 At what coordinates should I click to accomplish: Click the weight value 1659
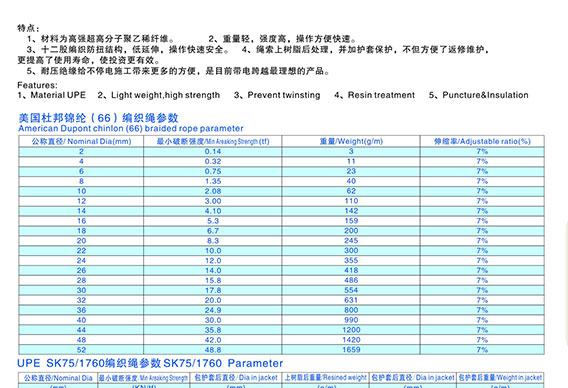[351, 350]
